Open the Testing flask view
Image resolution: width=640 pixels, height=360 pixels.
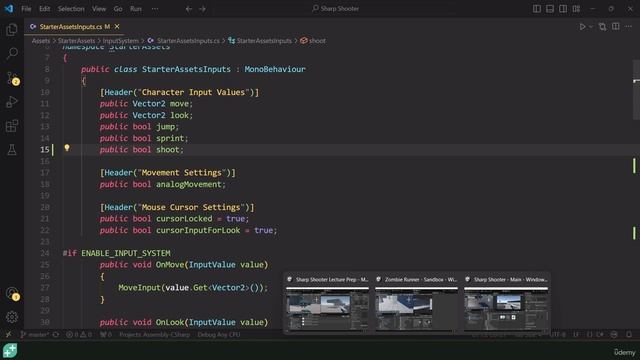point(12,150)
